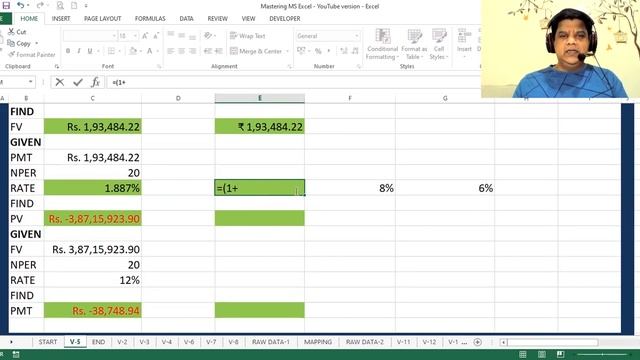
Task: Click the Fill Color bucket swatch
Action: pyautogui.click(x=133, y=51)
